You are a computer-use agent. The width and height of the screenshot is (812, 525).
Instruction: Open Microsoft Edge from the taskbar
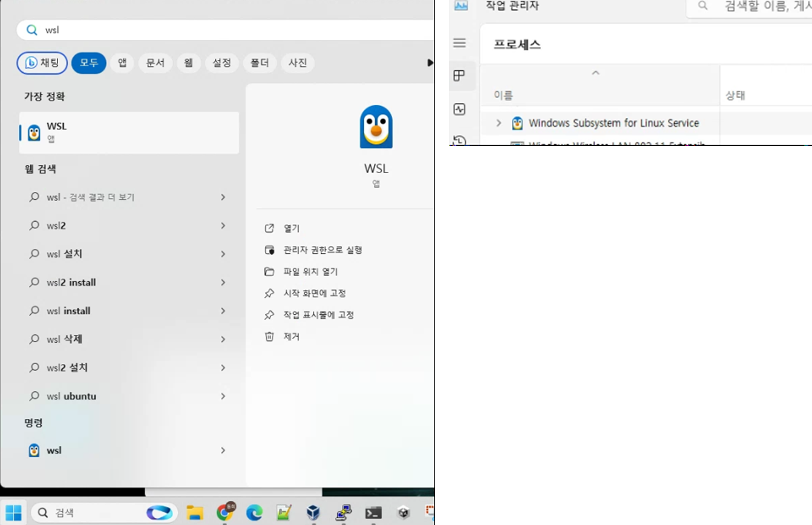coord(254,513)
